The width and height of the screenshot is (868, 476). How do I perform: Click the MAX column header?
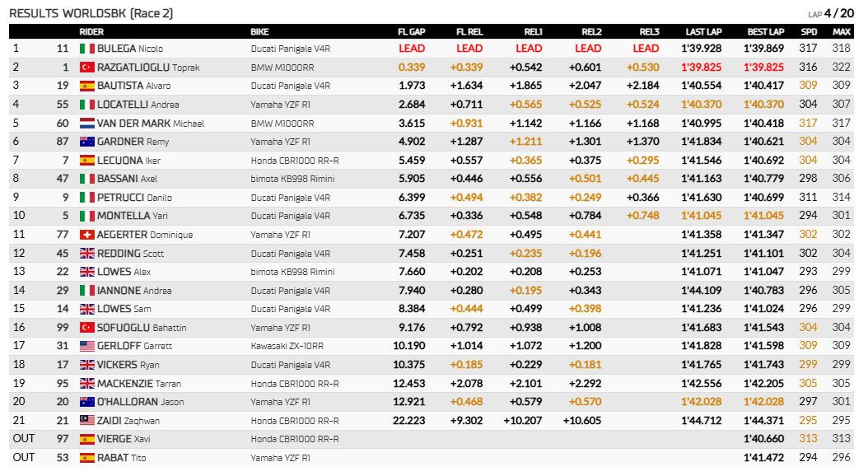842,32
